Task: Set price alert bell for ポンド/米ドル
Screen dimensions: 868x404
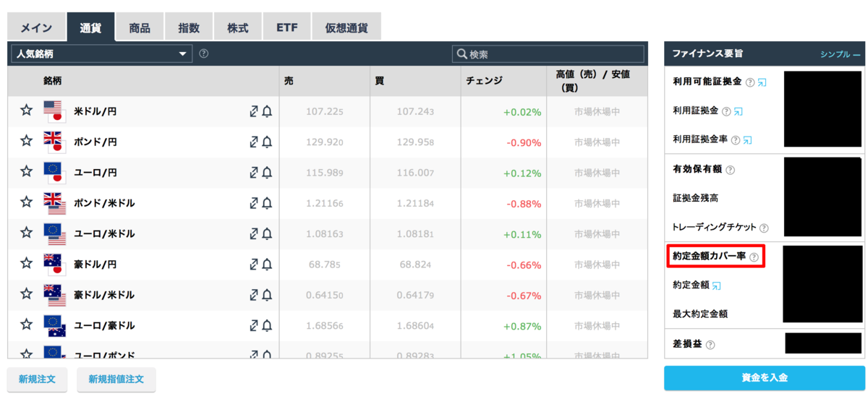Action: 267,203
